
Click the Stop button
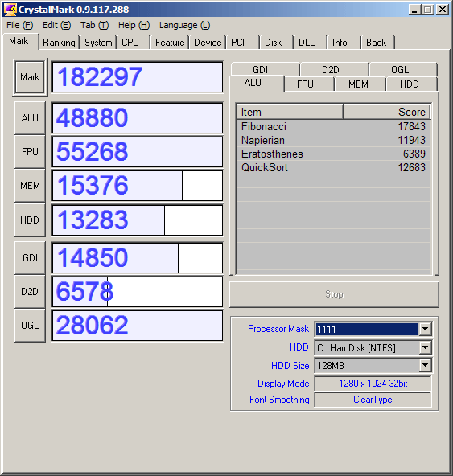[x=334, y=294]
